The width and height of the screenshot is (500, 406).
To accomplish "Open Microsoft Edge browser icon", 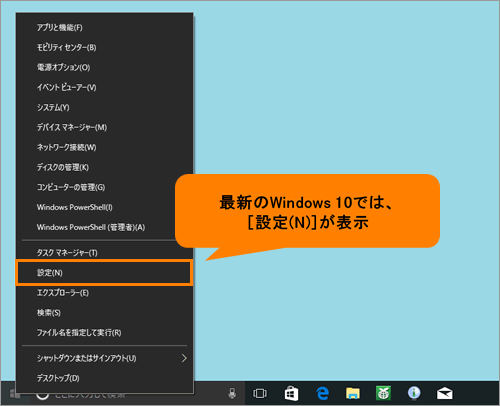I will coord(322,394).
